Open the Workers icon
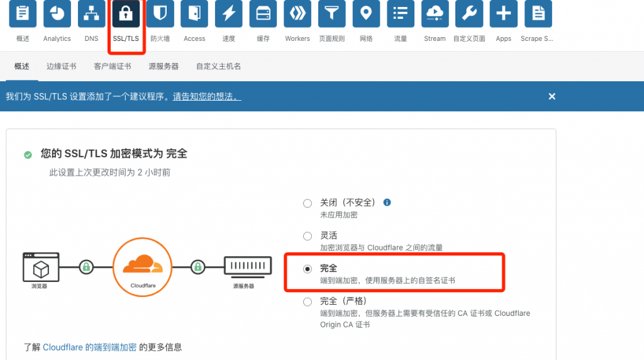Screen dimensions: 644x360 297,14
